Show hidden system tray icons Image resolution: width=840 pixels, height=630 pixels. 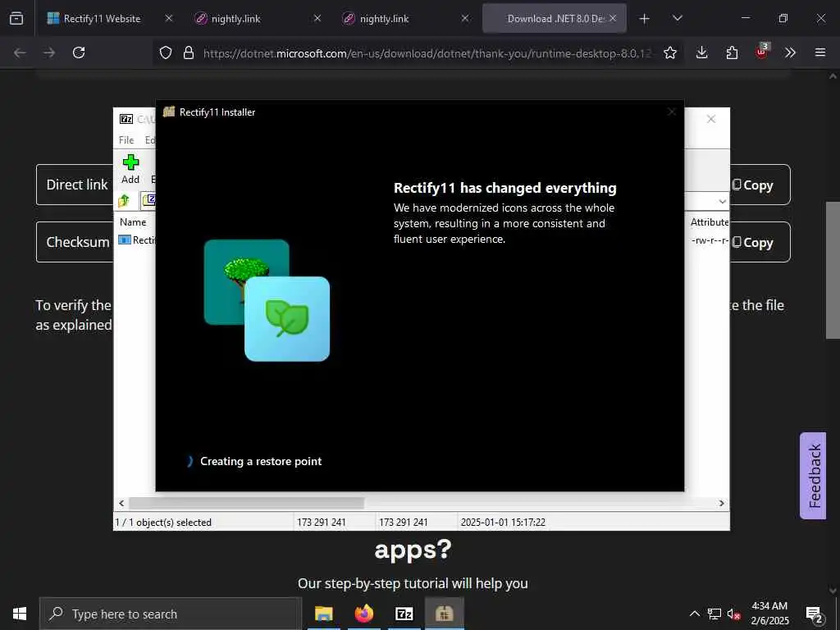[x=694, y=614]
